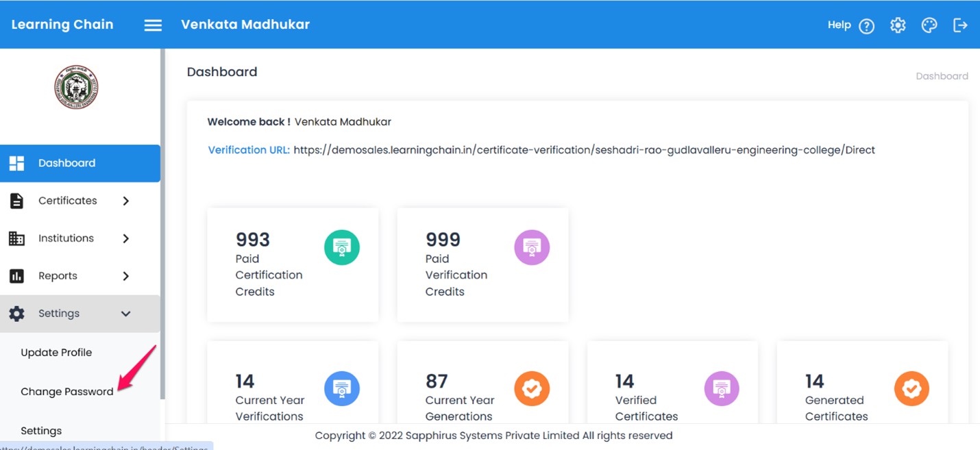Click the green Paid Certification Credits icon
Screen dimensions: 980x450
coord(341,247)
